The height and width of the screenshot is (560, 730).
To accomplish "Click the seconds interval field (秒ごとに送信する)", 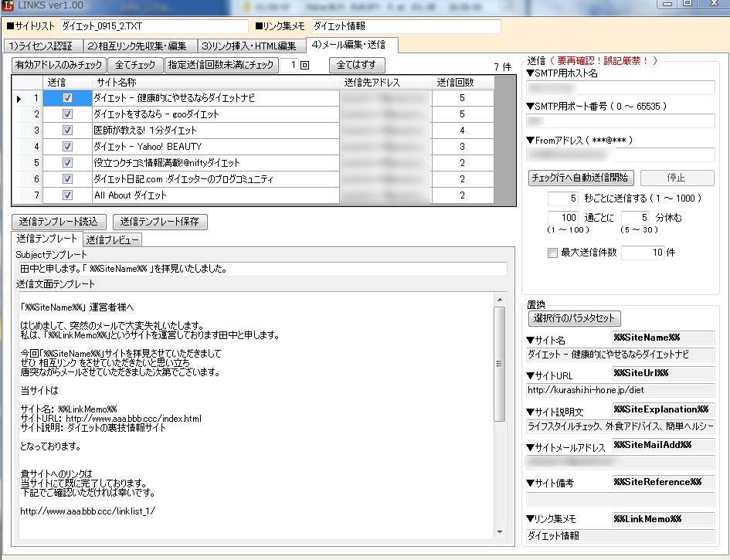I will coord(563,199).
